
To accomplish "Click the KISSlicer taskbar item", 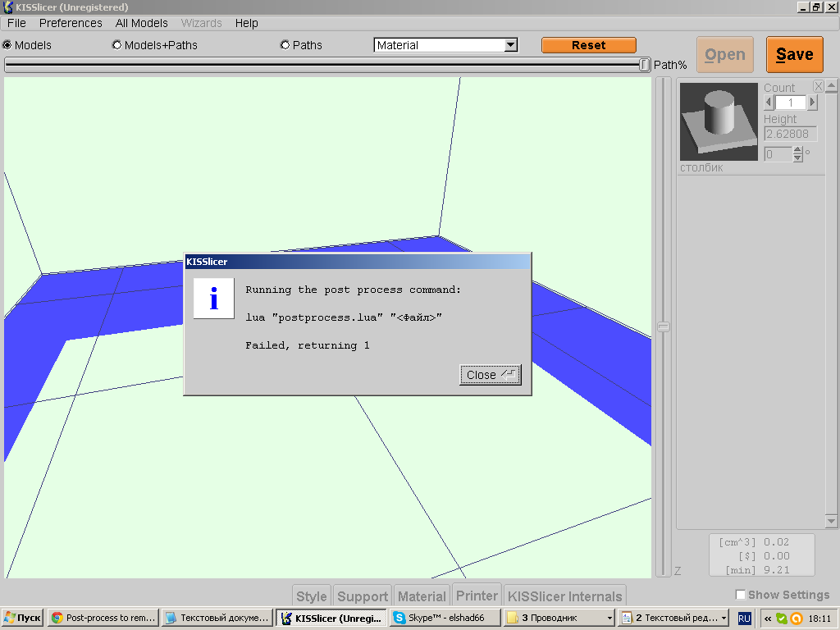I will [331, 618].
